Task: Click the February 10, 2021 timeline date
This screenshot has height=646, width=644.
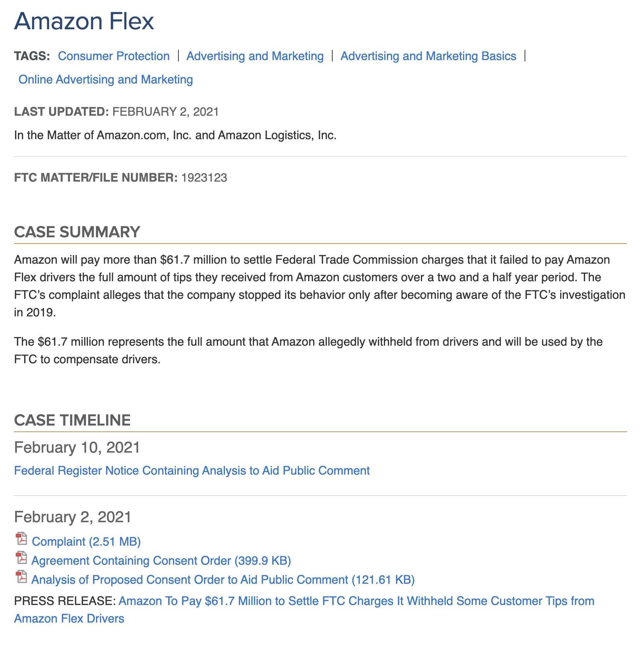Action: point(77,448)
